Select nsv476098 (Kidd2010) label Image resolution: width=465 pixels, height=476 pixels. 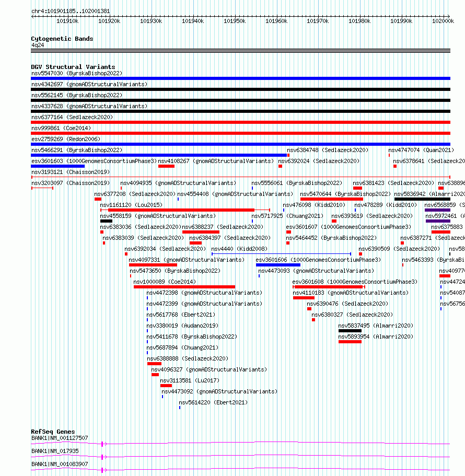[314, 205]
